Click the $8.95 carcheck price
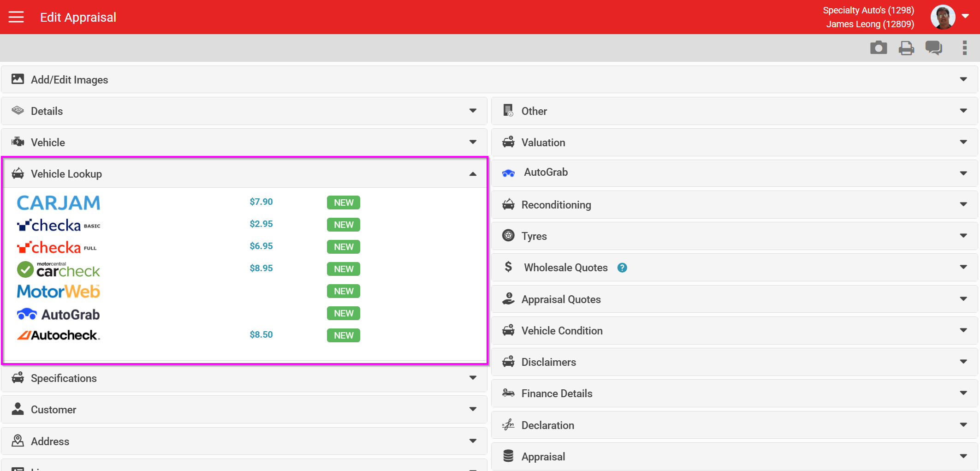This screenshot has height=471, width=980. [261, 268]
